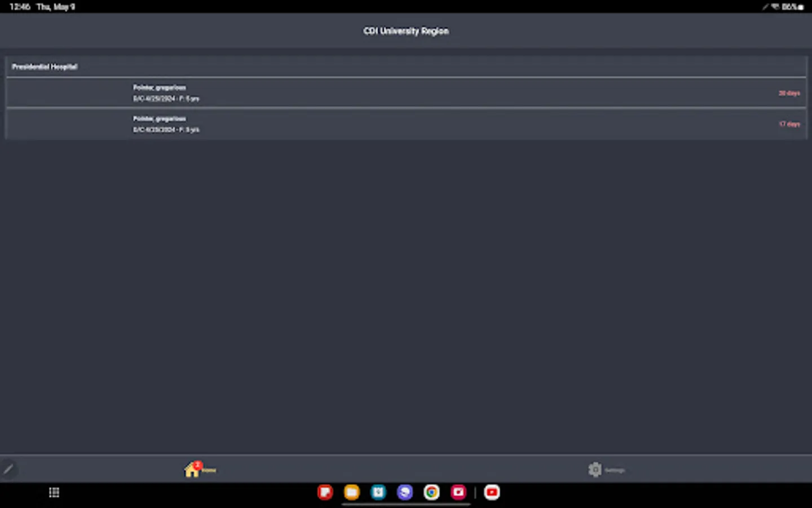Open the Settings tab with the gear icon
Image resolution: width=812 pixels, height=508 pixels.
pos(606,470)
